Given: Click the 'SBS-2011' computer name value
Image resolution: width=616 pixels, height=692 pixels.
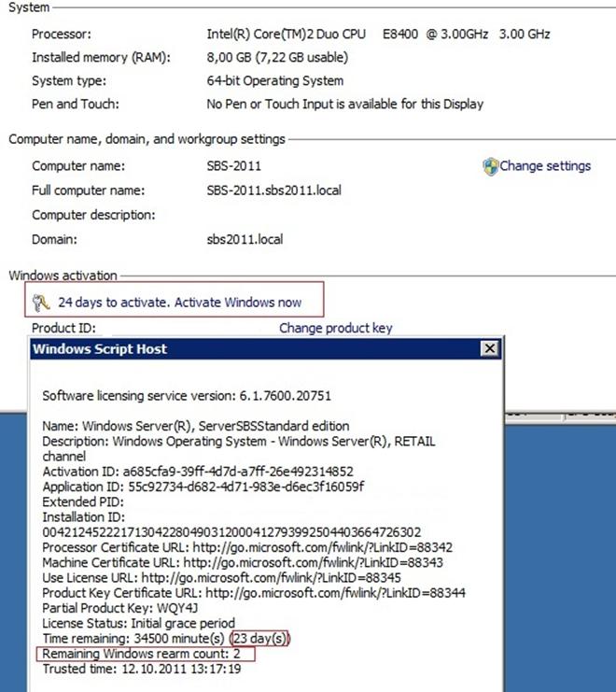Looking at the screenshot, I should pyautogui.click(x=233, y=166).
